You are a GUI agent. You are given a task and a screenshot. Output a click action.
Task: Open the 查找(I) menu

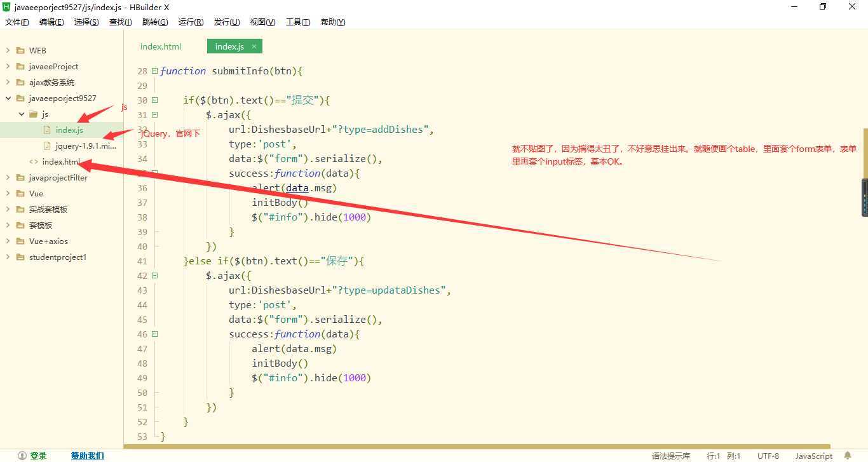(x=121, y=22)
